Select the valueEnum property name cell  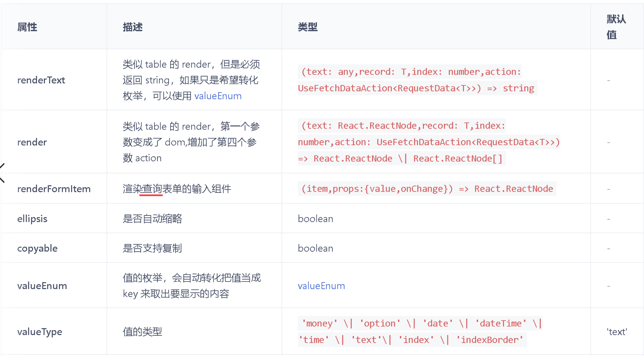(42, 286)
